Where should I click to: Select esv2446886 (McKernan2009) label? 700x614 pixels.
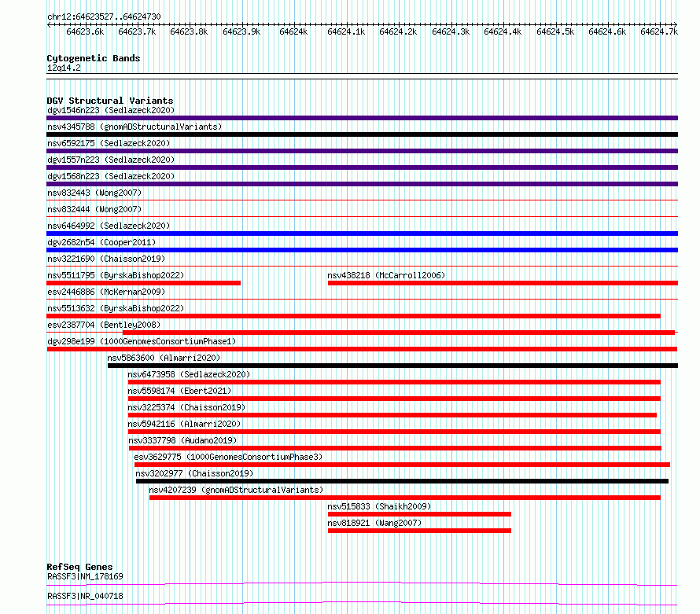point(106,292)
